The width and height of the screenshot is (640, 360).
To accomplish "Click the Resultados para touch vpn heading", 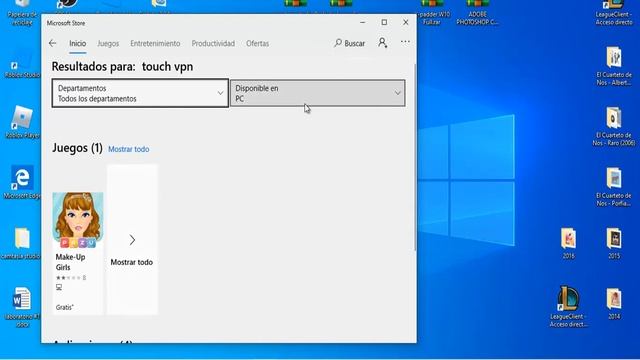I will pyautogui.click(x=122, y=67).
